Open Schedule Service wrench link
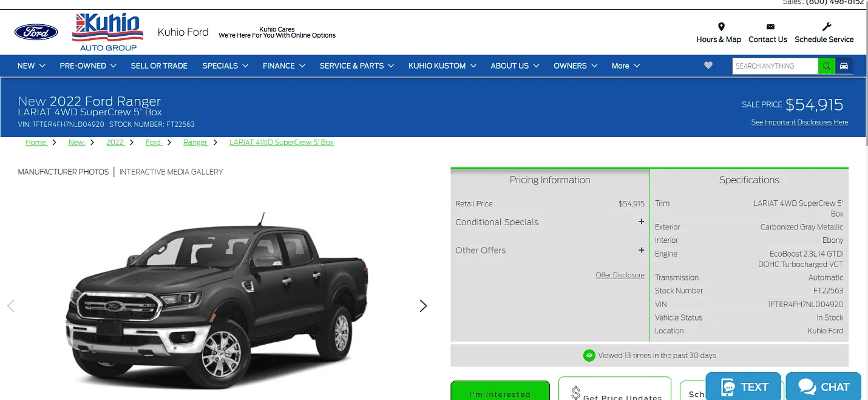 tap(824, 33)
